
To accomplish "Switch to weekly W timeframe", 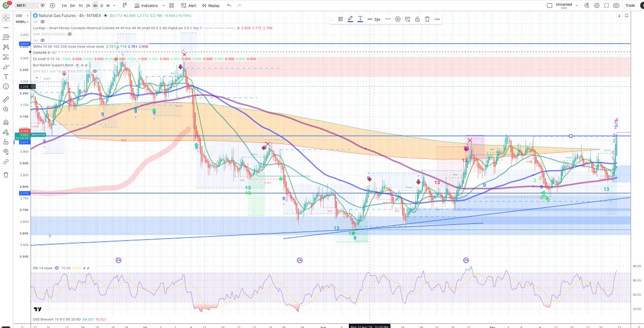I will pos(108,5).
